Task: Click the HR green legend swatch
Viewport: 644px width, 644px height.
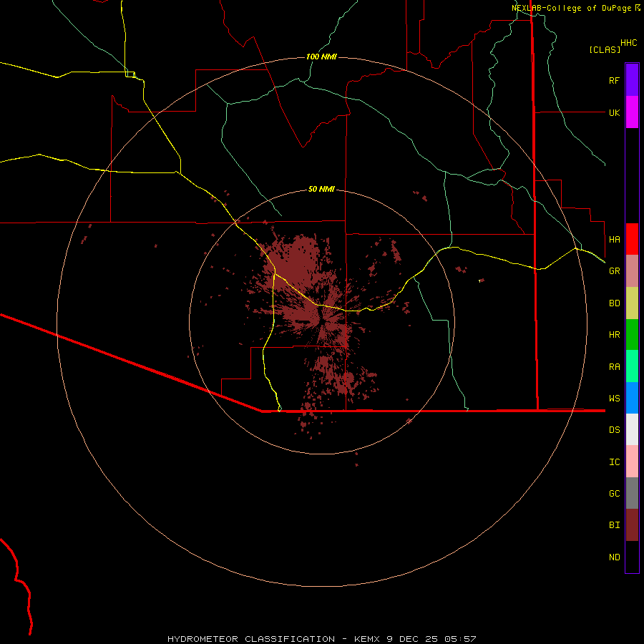Action: (x=632, y=335)
